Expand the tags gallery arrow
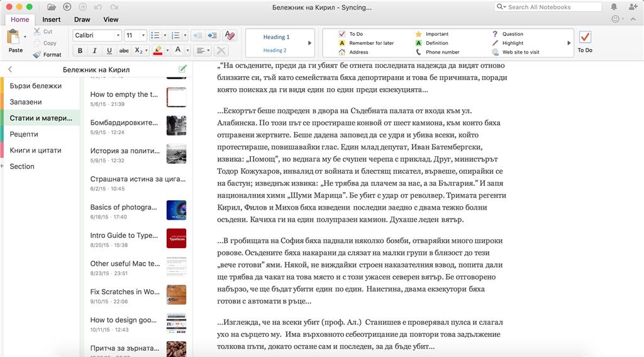 click(569, 43)
